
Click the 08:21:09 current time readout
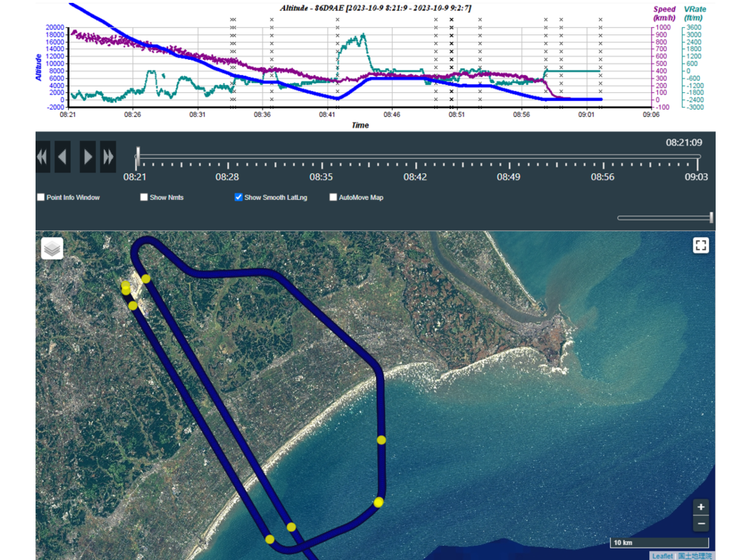pos(684,143)
